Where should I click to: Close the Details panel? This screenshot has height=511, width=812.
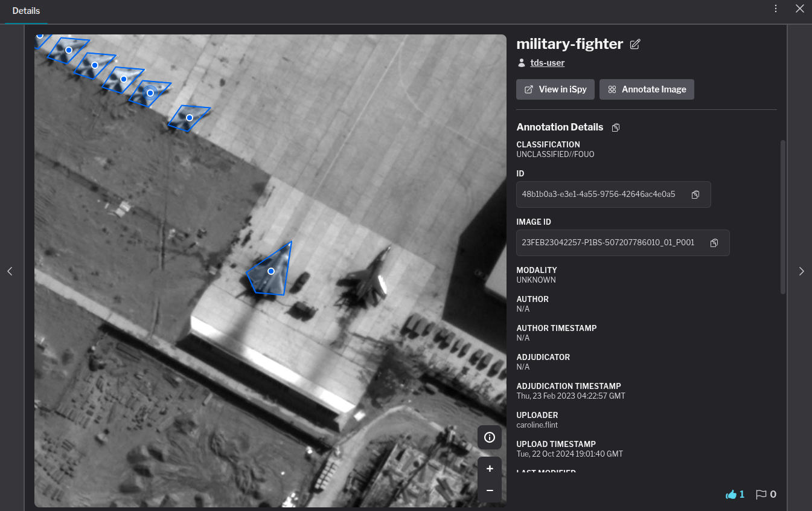(x=800, y=8)
